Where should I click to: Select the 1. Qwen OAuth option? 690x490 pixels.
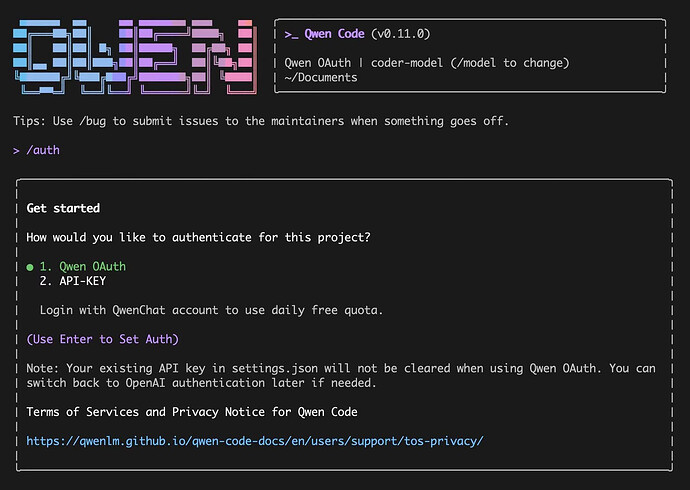[83, 267]
